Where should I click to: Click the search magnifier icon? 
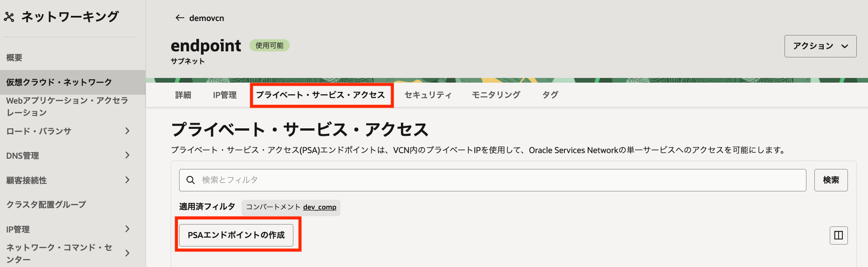[x=191, y=180]
